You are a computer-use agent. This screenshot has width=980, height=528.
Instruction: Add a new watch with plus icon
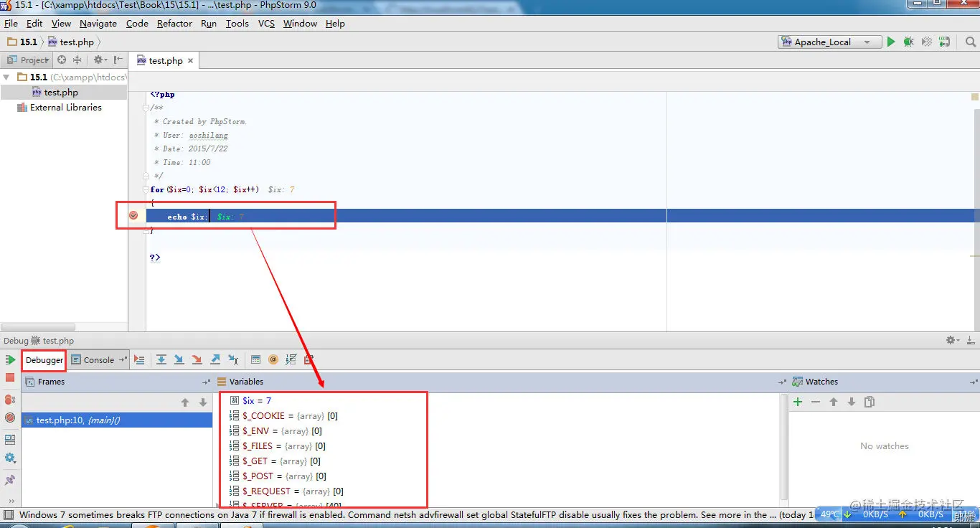click(x=798, y=402)
